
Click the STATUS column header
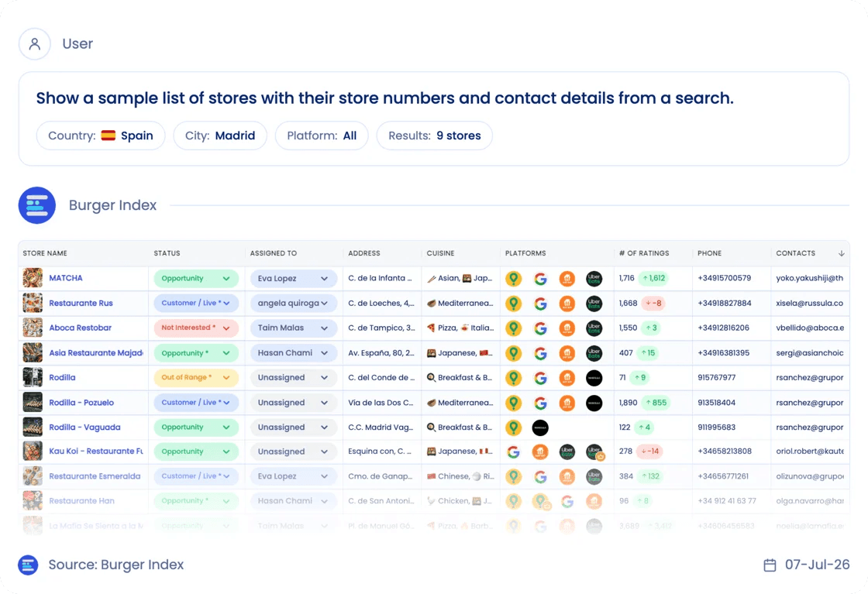tap(167, 253)
